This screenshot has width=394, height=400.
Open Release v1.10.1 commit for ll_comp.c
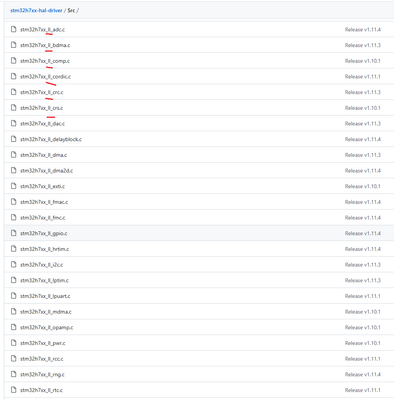[x=363, y=61]
